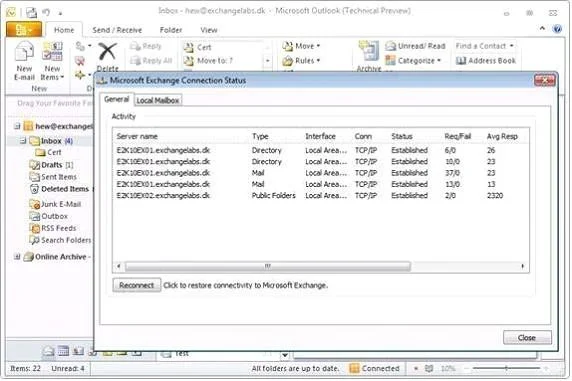Open the RSS Feeds folder
Viewport: 572px width, 381px height.
click(53, 228)
